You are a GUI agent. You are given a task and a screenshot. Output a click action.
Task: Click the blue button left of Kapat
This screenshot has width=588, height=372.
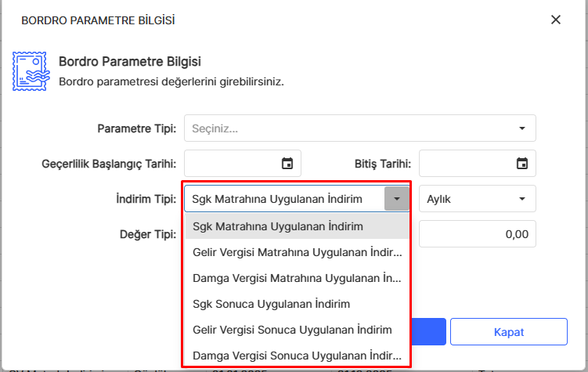tap(428, 332)
